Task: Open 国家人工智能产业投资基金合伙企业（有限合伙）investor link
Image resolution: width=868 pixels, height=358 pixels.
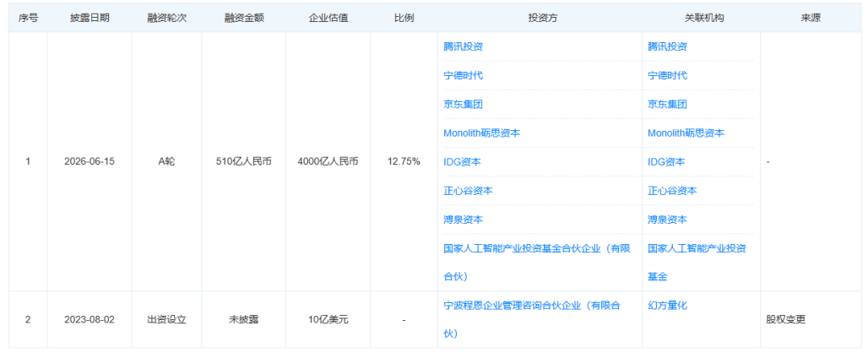Action: click(x=537, y=263)
